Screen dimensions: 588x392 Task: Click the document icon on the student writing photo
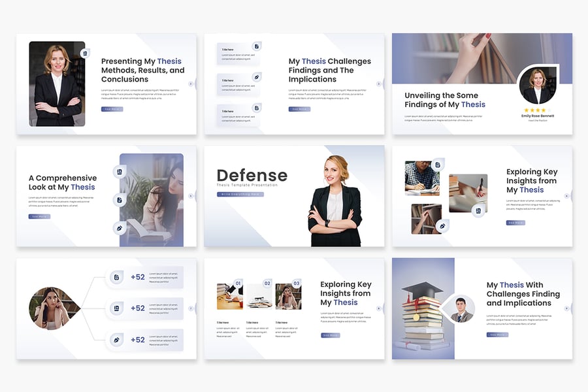[437, 165]
